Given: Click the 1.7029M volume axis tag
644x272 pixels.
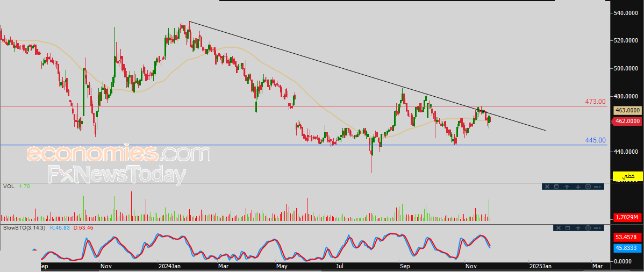Looking at the screenshot, I should click(627, 217).
